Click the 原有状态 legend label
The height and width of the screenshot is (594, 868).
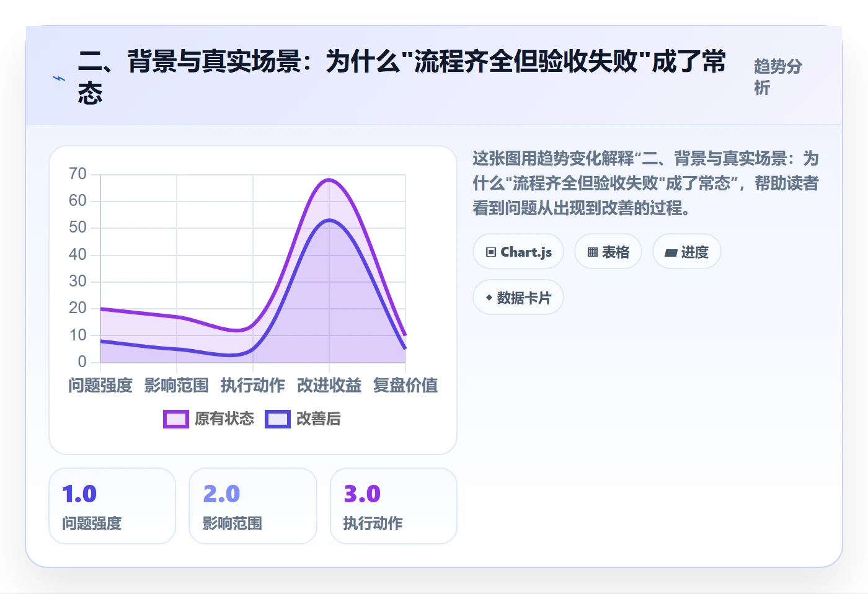(224, 419)
